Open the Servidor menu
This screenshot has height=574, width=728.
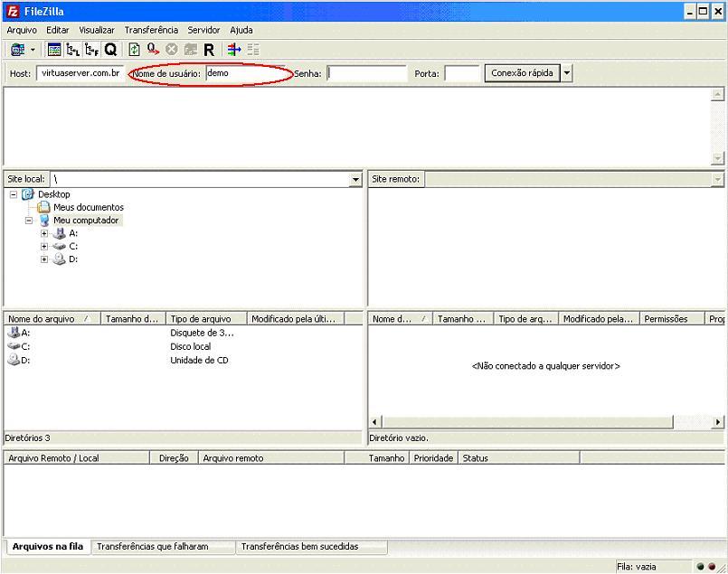point(203,30)
